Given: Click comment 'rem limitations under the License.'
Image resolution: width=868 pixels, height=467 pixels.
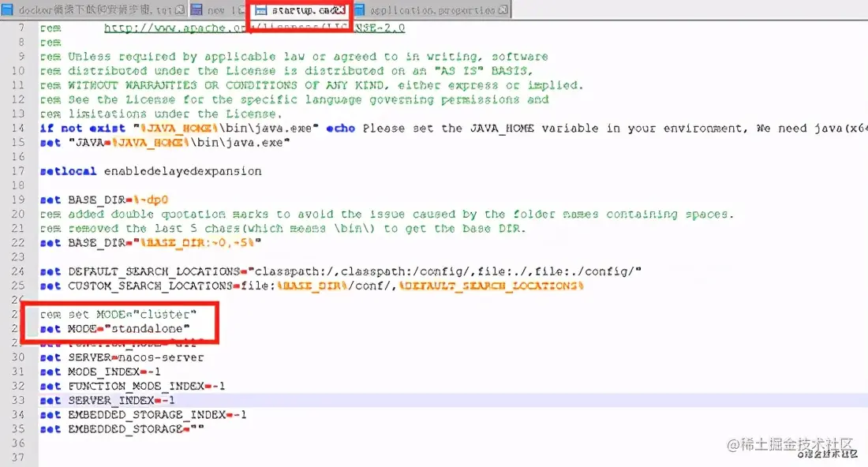Looking at the screenshot, I should click(x=161, y=114).
